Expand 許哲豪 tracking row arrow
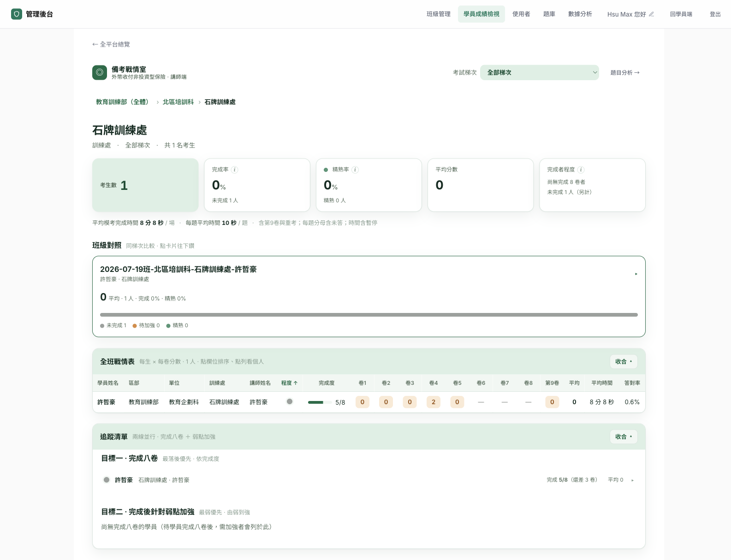 pos(632,480)
